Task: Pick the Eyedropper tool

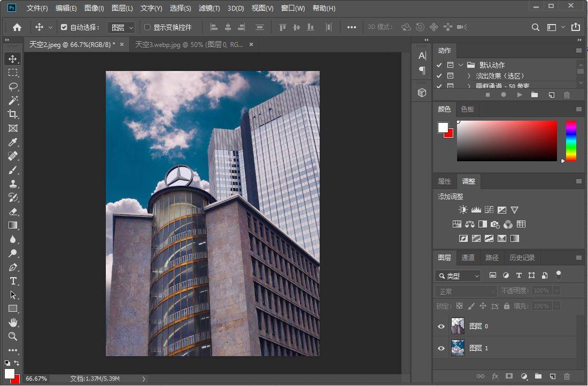Action: [x=13, y=142]
